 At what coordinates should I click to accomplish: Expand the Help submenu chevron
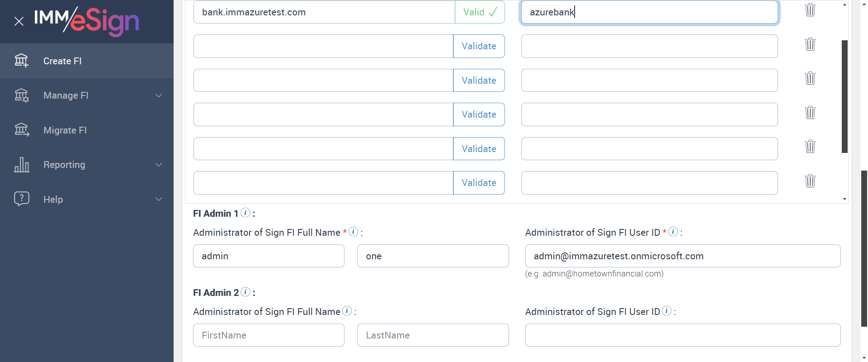pyautogui.click(x=159, y=199)
